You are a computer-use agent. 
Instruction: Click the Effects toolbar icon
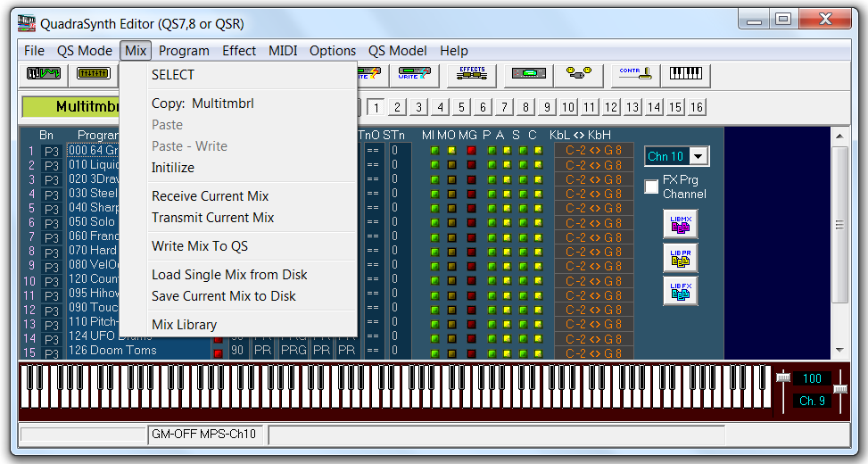tap(472, 75)
